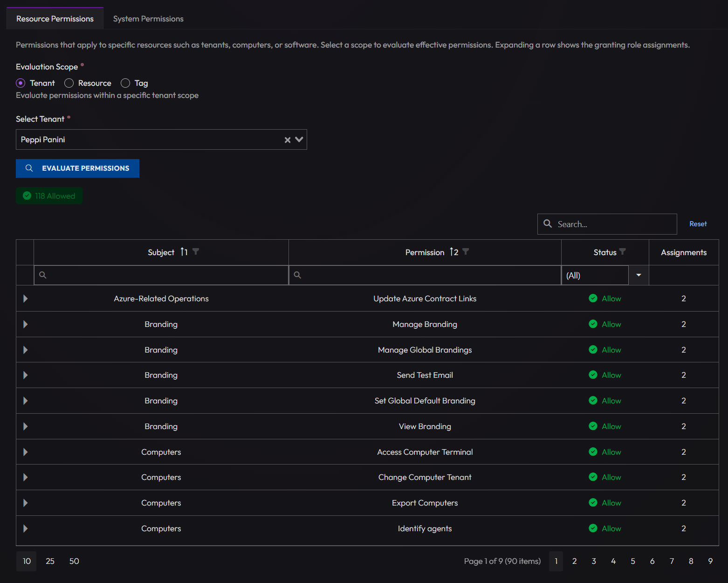Open the Status filter dropdown
The width and height of the screenshot is (728, 583).
click(639, 275)
